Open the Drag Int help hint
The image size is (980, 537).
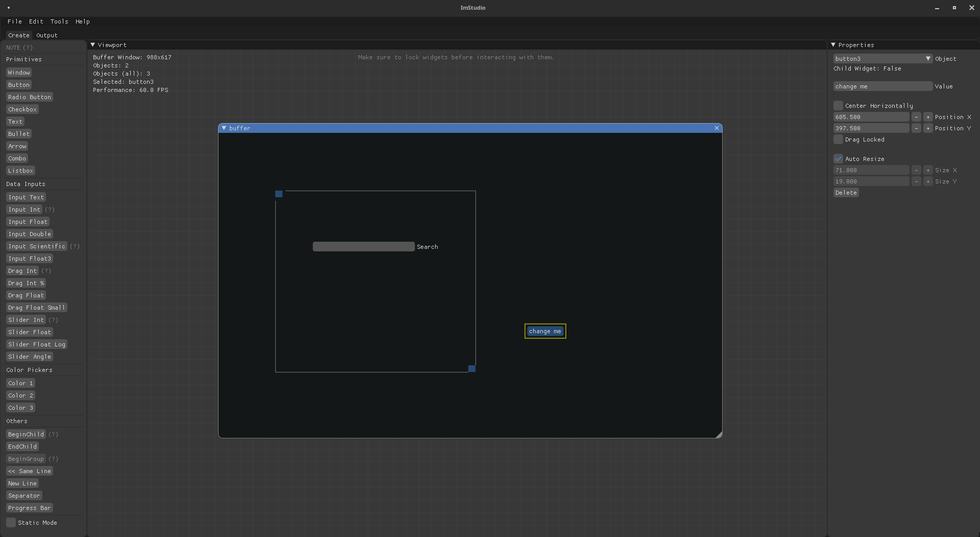(x=46, y=271)
